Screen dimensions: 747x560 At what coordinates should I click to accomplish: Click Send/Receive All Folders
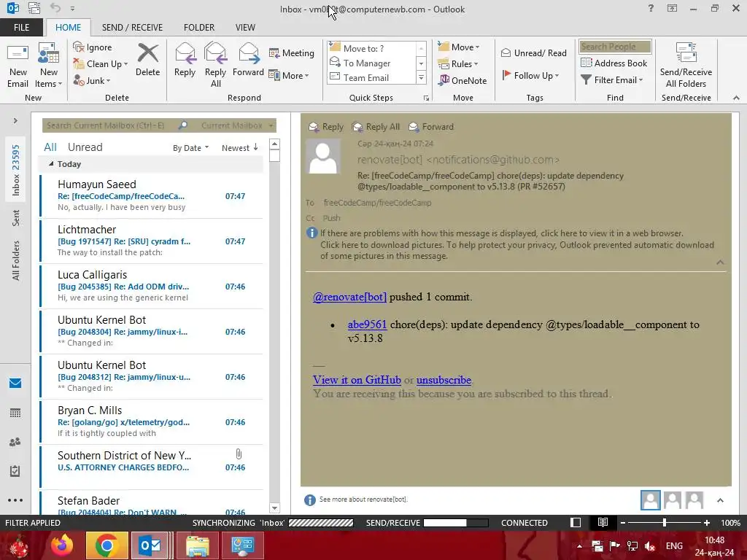pos(686,66)
